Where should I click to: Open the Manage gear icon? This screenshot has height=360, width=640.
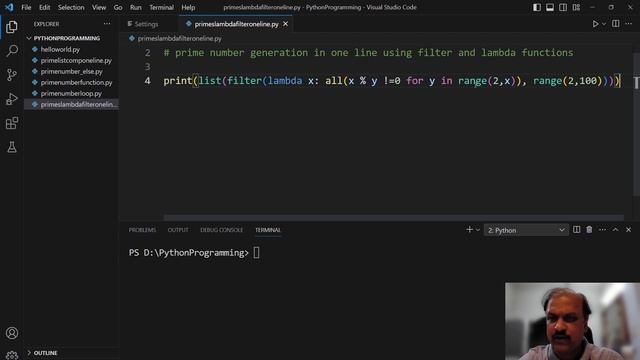[12, 355]
